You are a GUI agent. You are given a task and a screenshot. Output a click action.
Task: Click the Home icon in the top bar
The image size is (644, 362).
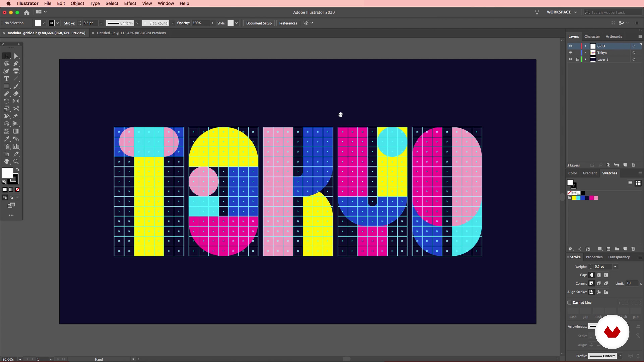pos(27,12)
